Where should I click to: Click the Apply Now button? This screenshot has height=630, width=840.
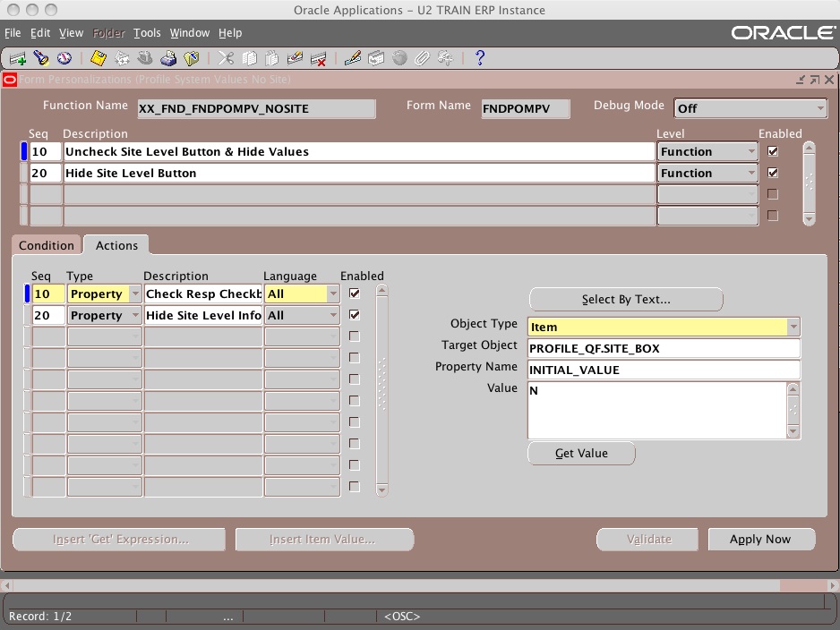click(x=761, y=539)
